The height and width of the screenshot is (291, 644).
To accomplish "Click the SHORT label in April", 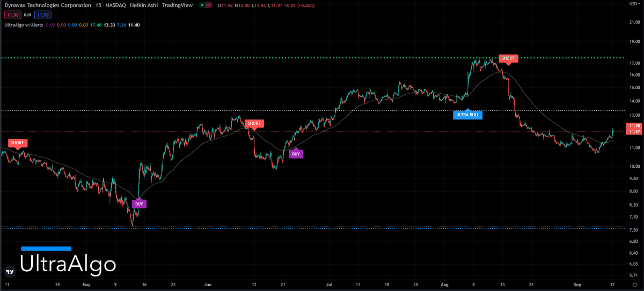I will click(17, 143).
